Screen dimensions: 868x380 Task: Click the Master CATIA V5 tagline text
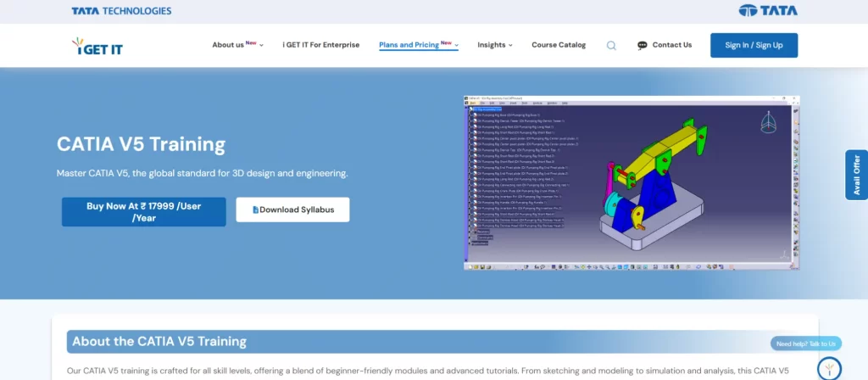203,173
